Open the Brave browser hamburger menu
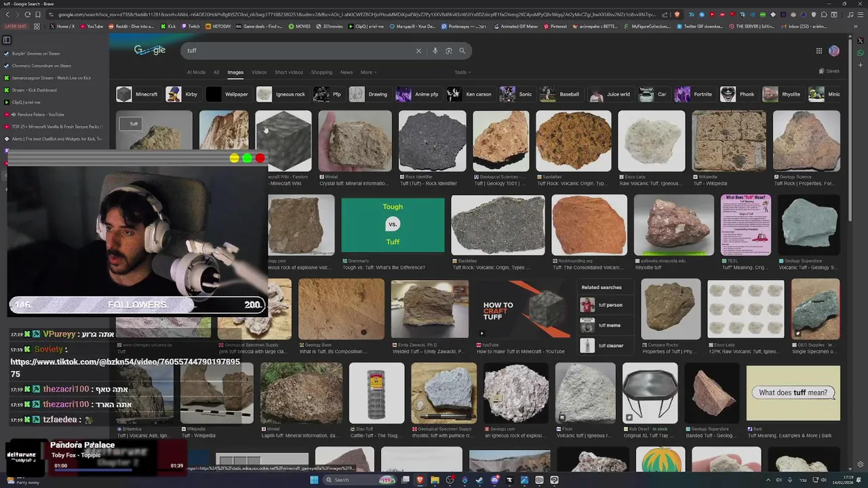This screenshot has height=488, width=868. (861, 14)
